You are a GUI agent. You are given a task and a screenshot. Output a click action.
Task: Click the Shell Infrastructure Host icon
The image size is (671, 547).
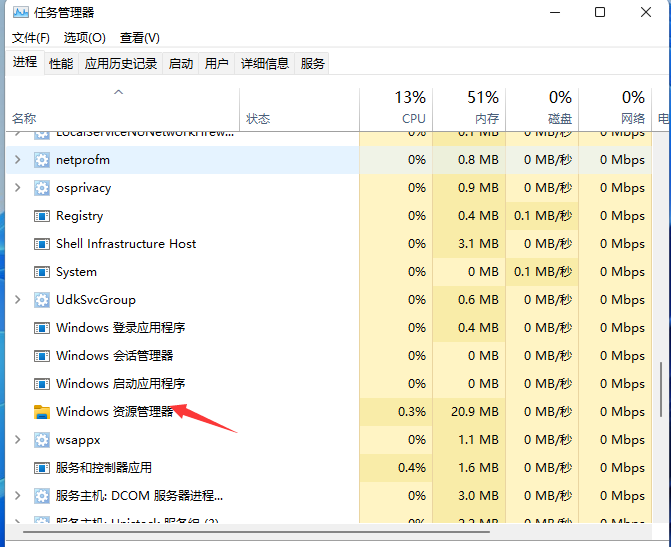point(42,244)
